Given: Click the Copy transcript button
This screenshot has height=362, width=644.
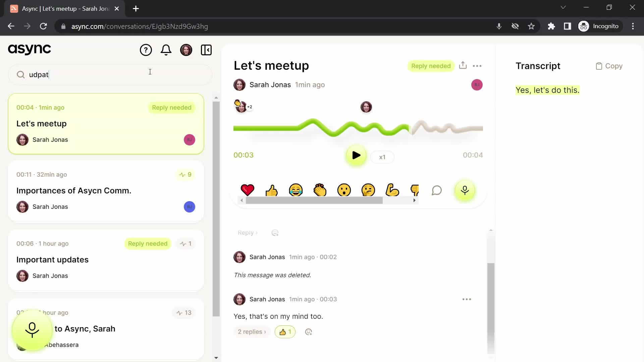Looking at the screenshot, I should 611,66.
